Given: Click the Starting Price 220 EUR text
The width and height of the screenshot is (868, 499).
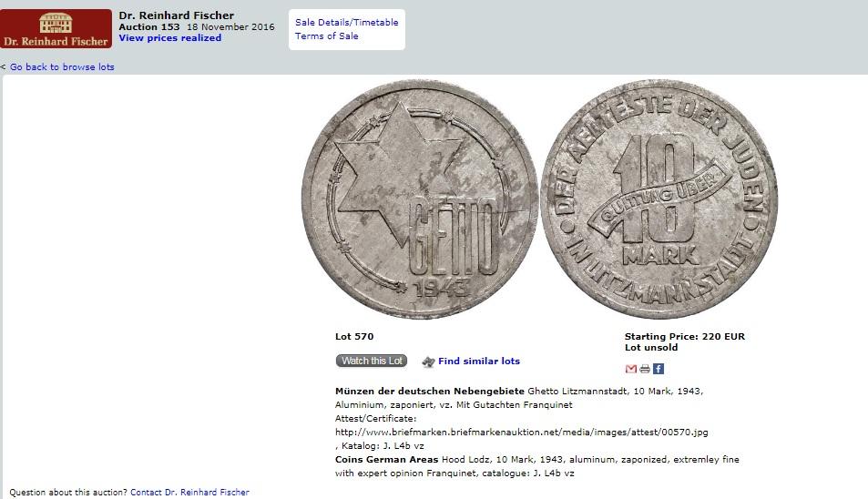Looking at the screenshot, I should point(685,336).
